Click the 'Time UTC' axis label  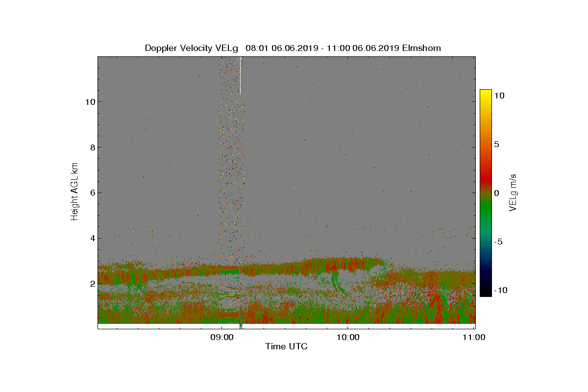[286, 346]
